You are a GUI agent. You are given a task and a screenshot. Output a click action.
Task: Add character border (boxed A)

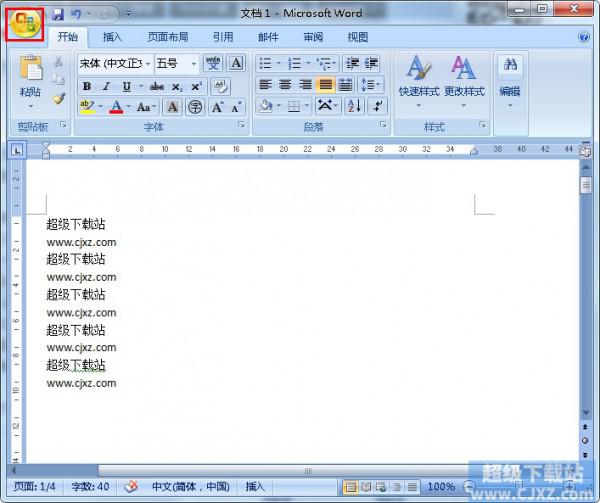coord(236,63)
